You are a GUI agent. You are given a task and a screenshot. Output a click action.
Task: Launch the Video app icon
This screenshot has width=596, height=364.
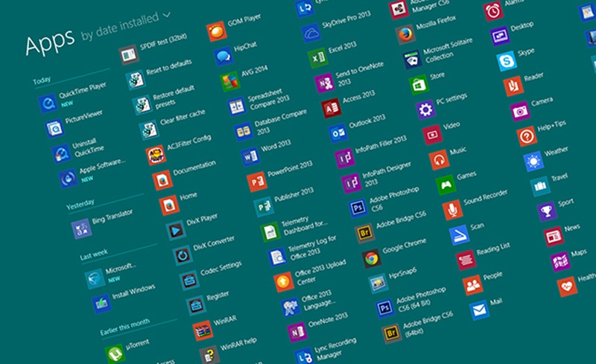pos(432,135)
